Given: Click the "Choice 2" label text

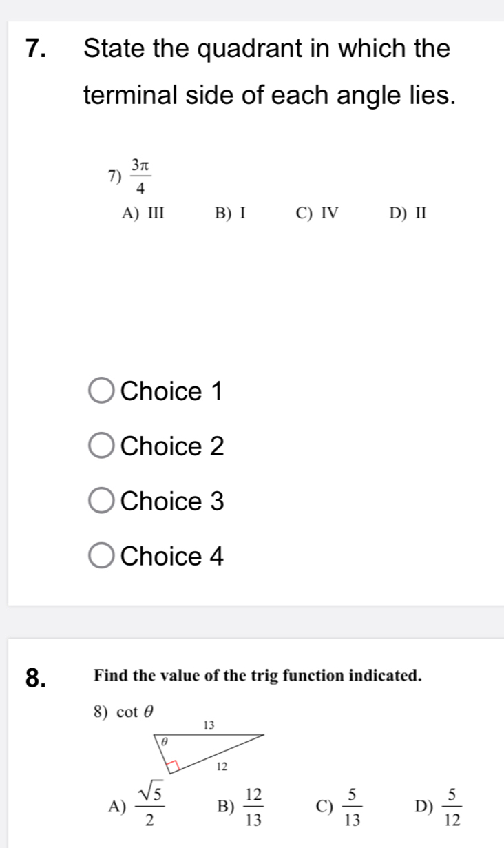Looking at the screenshot, I should [x=172, y=446].
